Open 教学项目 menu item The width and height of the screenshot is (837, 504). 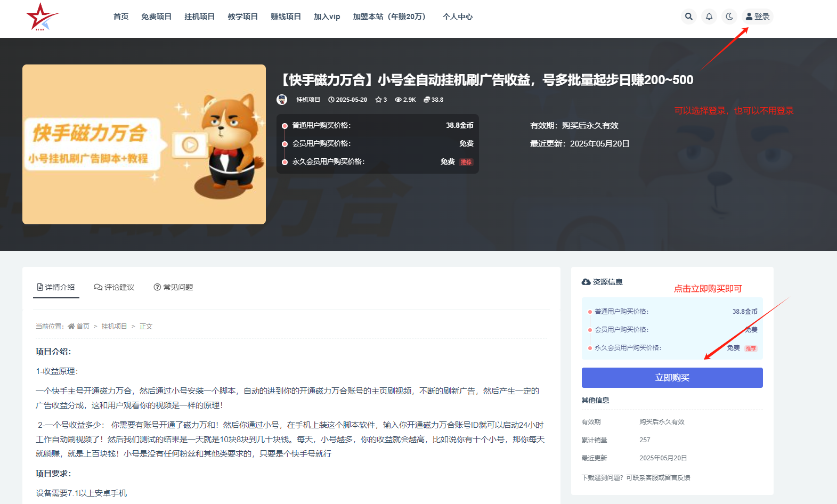tap(242, 17)
